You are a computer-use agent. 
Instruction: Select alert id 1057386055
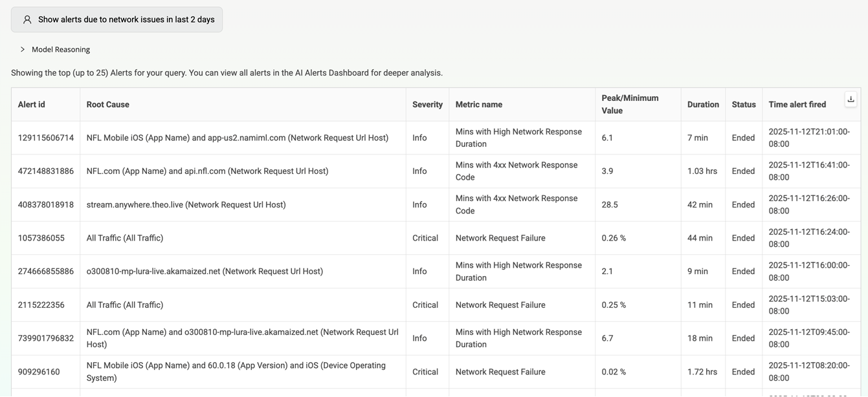click(41, 238)
